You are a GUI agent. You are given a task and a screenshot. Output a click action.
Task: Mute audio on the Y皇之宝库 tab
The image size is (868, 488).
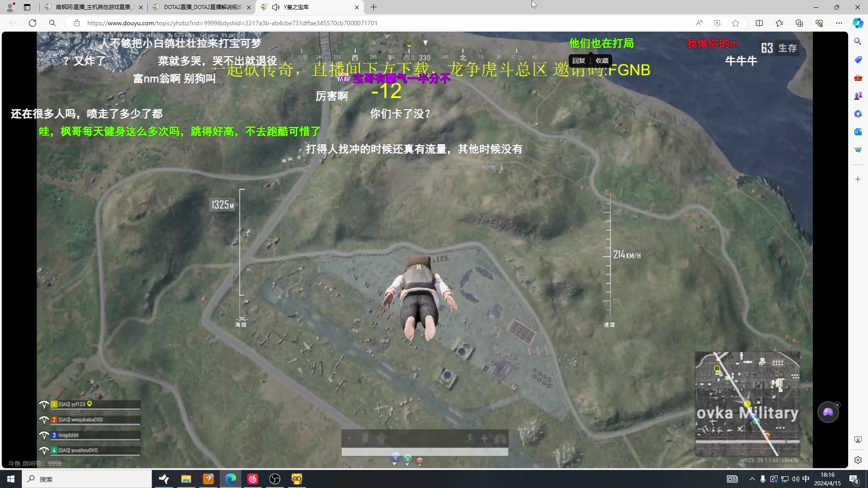click(x=275, y=7)
